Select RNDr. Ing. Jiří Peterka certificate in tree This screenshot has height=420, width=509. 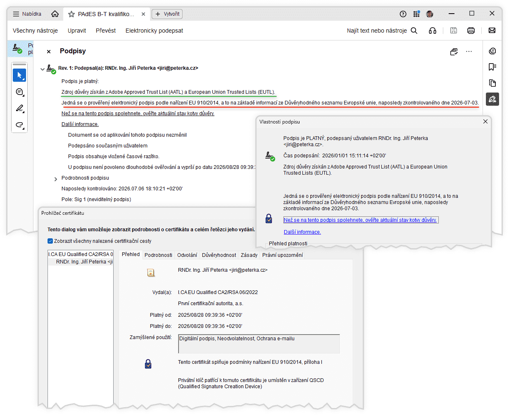point(84,262)
